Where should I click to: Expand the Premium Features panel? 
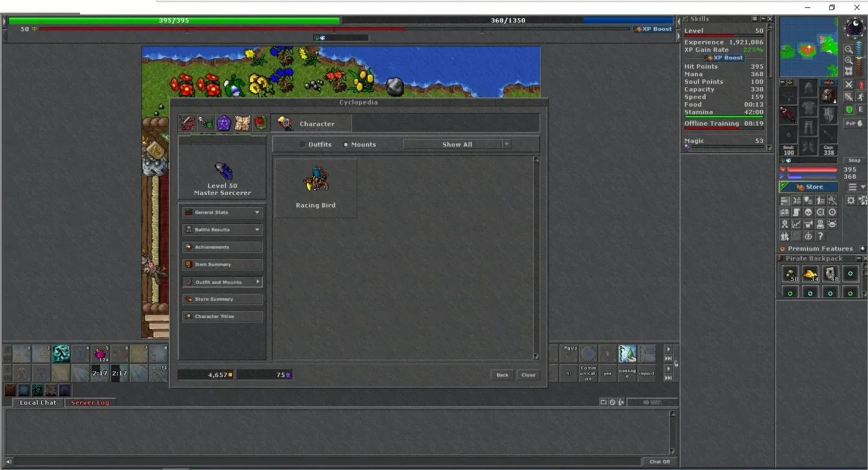tap(862, 249)
